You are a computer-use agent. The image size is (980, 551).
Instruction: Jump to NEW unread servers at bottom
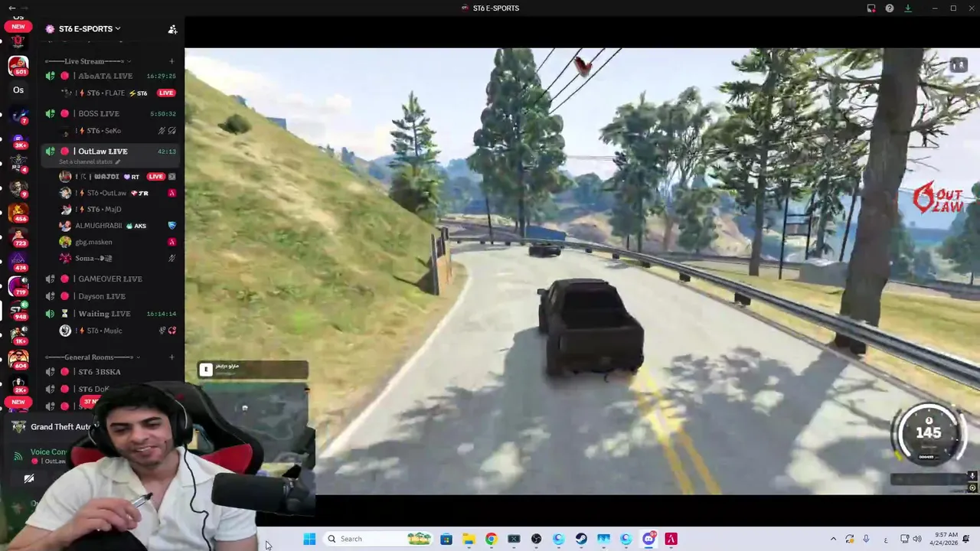point(18,402)
